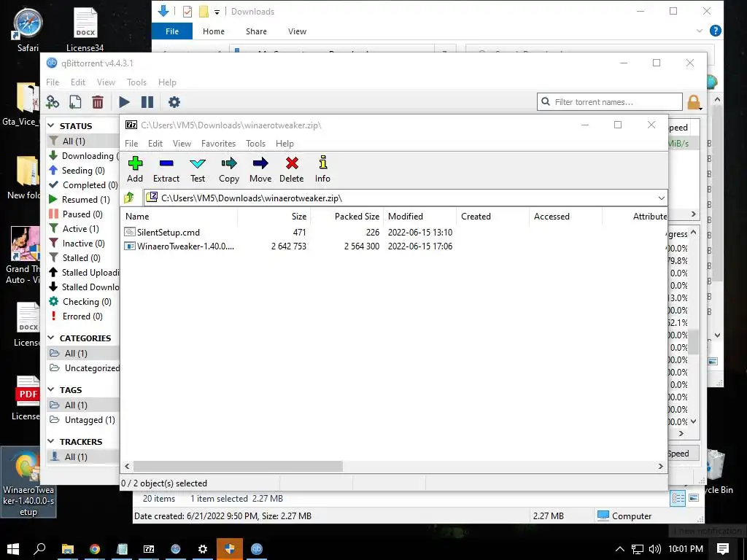Filter qBittorrent by Seeding (0)
The height and width of the screenshot is (560, 747).
click(x=83, y=171)
